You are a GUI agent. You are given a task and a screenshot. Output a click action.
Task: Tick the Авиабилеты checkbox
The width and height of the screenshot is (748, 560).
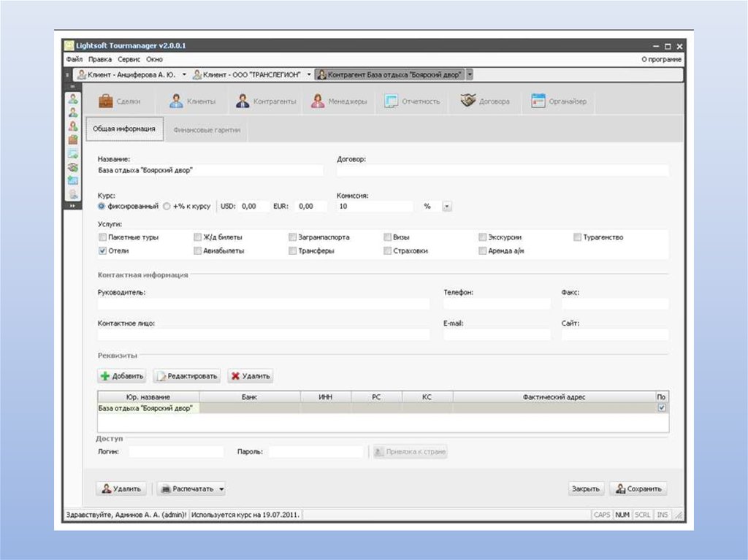coord(198,250)
